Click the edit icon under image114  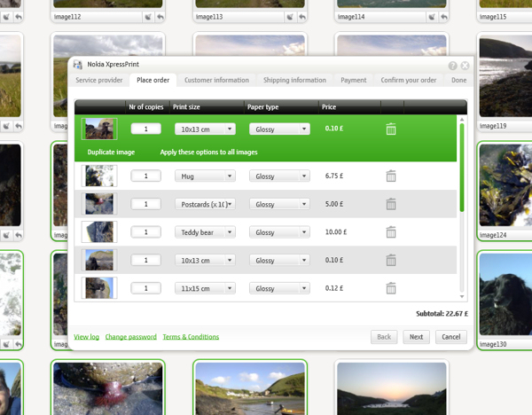432,17
